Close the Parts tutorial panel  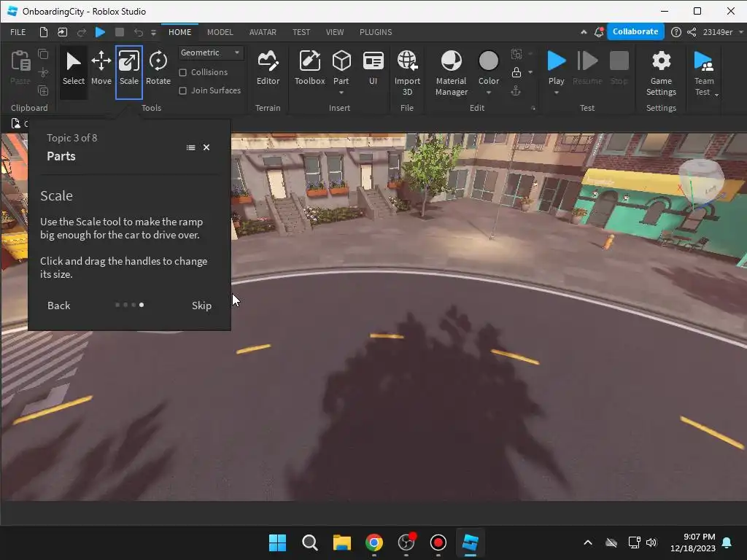tap(206, 147)
